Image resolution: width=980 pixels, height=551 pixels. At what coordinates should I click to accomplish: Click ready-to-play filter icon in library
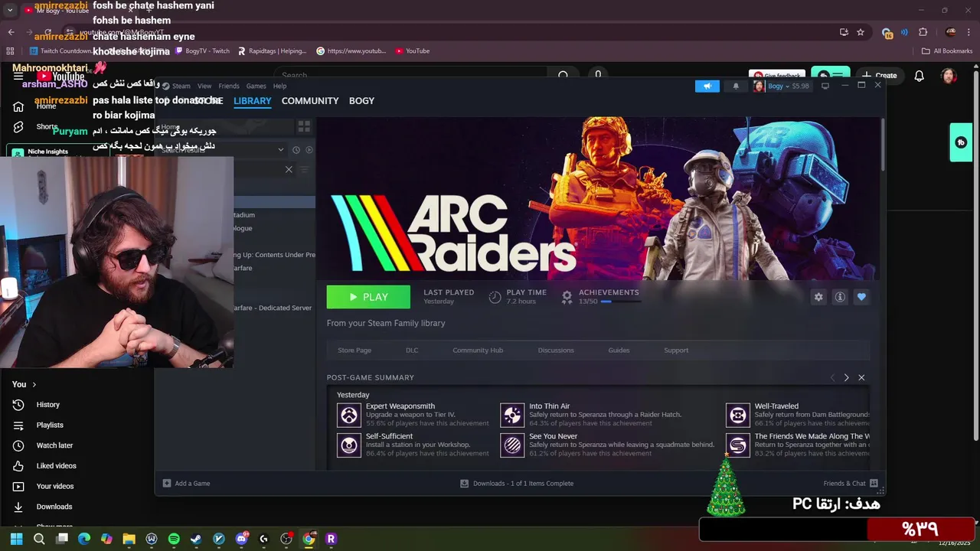point(309,150)
